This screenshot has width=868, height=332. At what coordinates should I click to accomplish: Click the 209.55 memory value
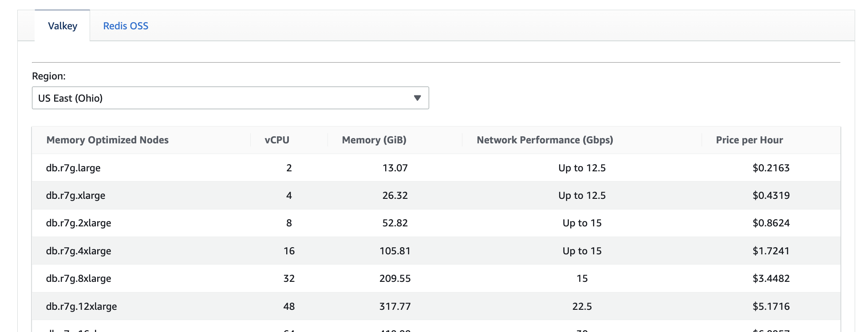click(395, 279)
